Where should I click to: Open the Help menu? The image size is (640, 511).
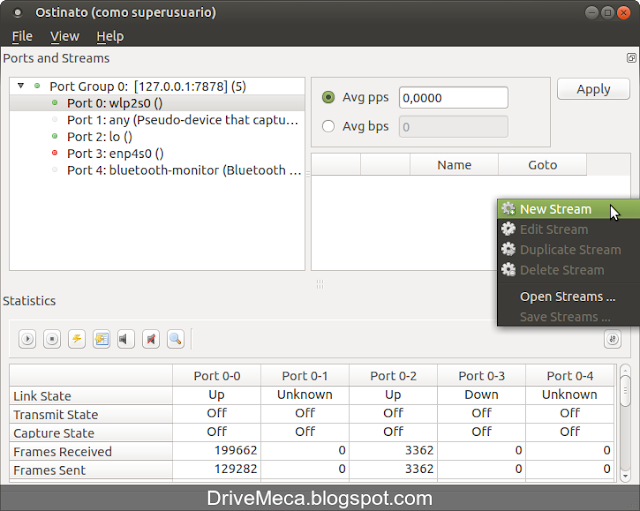(x=110, y=36)
